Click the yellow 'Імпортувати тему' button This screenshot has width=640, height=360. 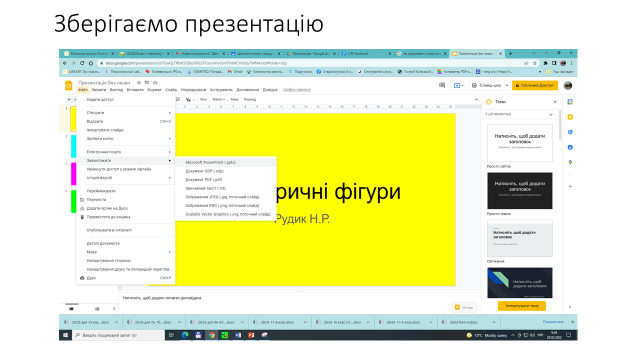tap(522, 306)
